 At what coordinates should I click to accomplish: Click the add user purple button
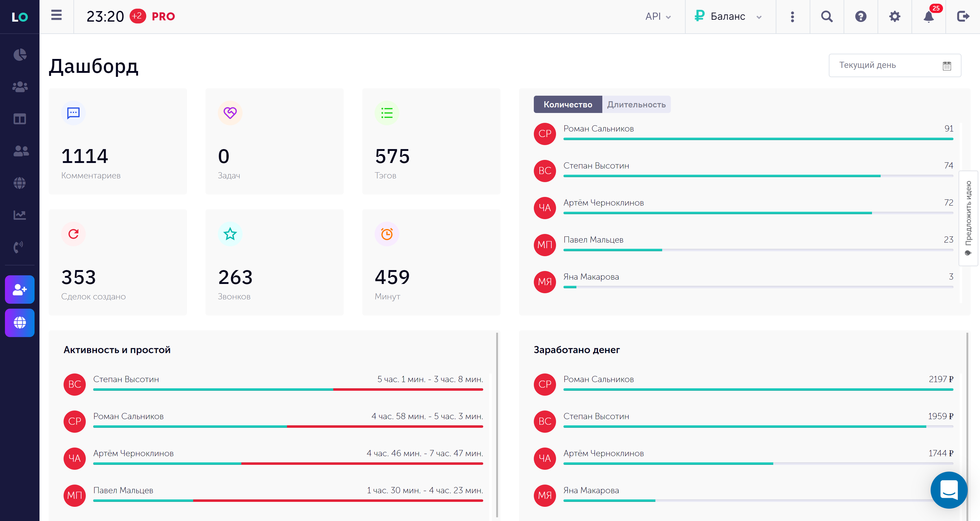[x=20, y=290]
